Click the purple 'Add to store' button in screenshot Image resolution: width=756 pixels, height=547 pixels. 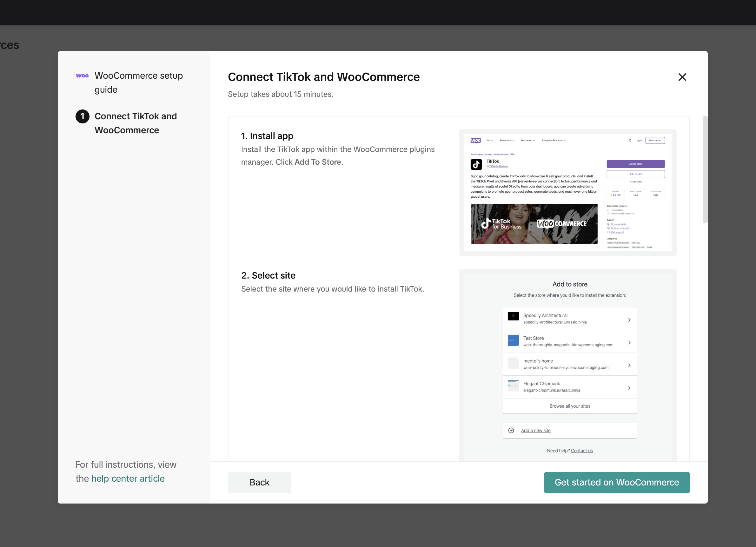click(635, 164)
